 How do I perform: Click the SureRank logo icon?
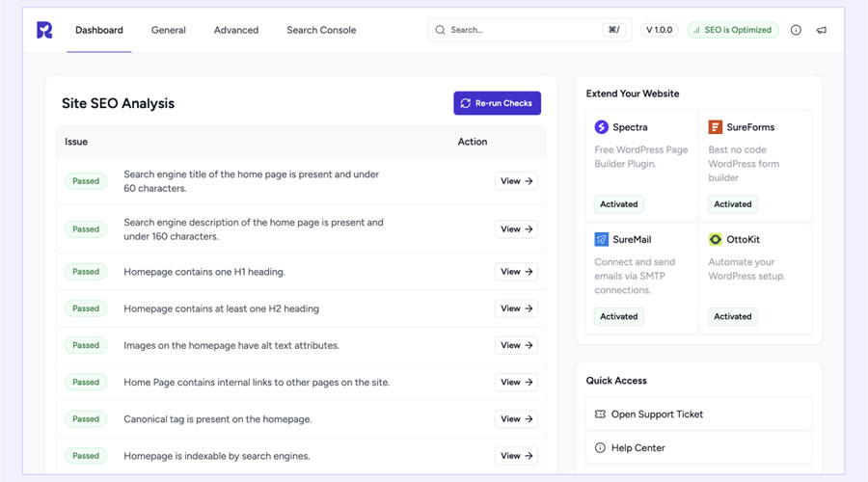tap(44, 30)
